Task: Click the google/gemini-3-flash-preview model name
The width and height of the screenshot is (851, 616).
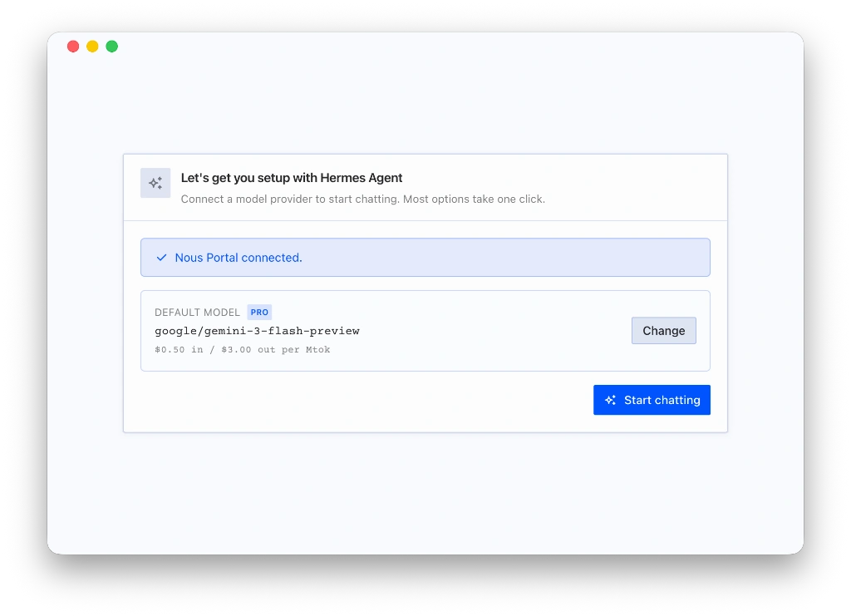Action: pyautogui.click(x=257, y=331)
